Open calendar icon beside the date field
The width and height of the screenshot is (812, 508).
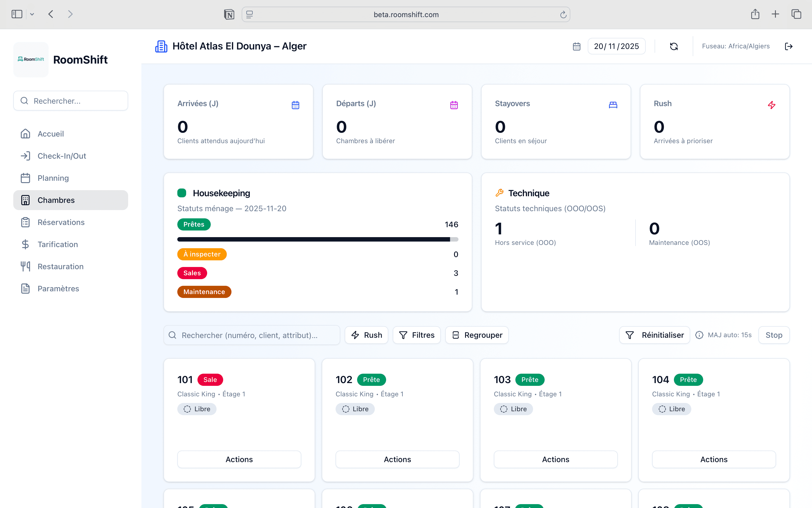tap(576, 46)
